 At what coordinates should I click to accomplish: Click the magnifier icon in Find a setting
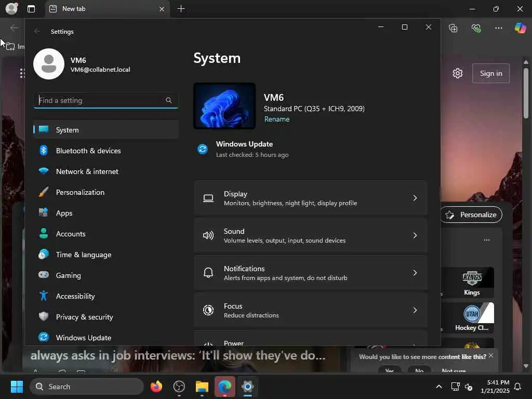pyautogui.click(x=169, y=100)
